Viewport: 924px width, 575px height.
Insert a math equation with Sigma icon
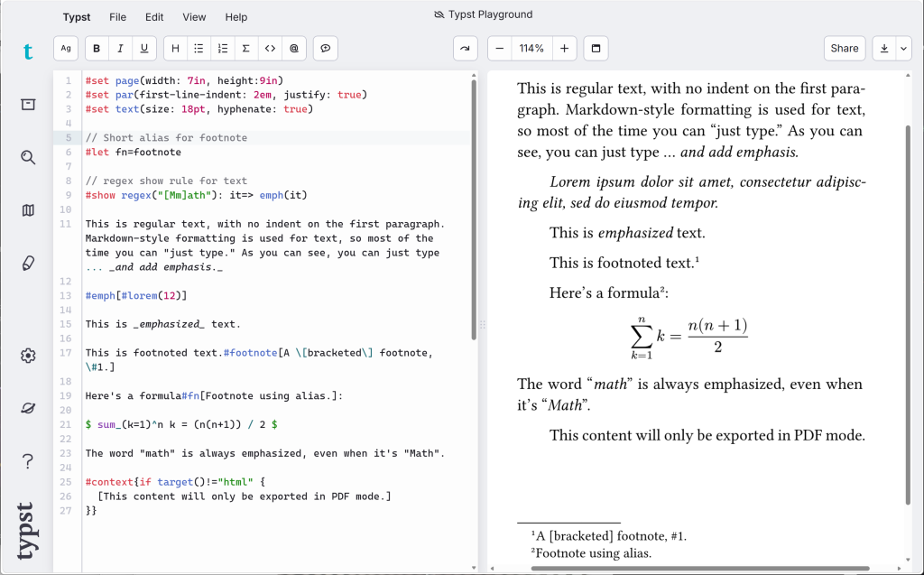click(246, 49)
